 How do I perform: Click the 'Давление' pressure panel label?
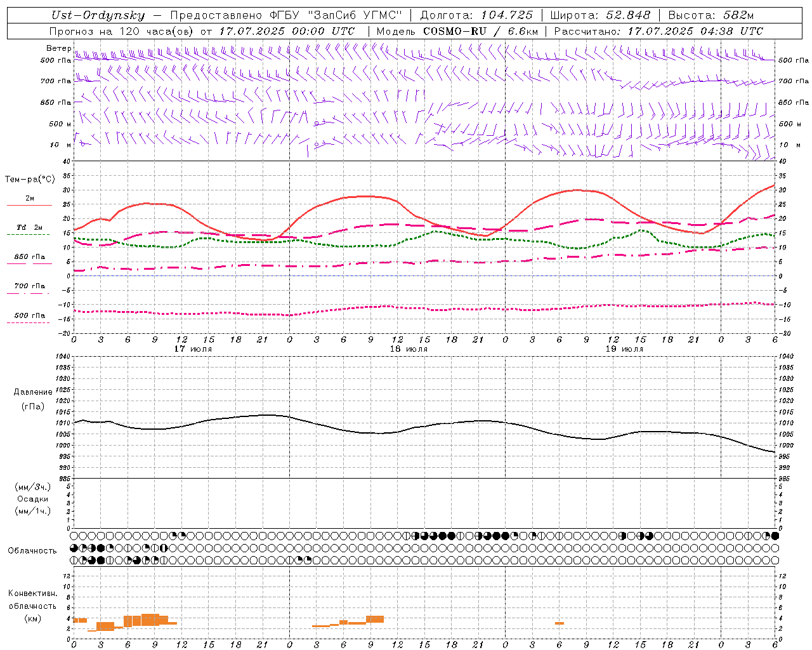pyautogui.click(x=33, y=392)
